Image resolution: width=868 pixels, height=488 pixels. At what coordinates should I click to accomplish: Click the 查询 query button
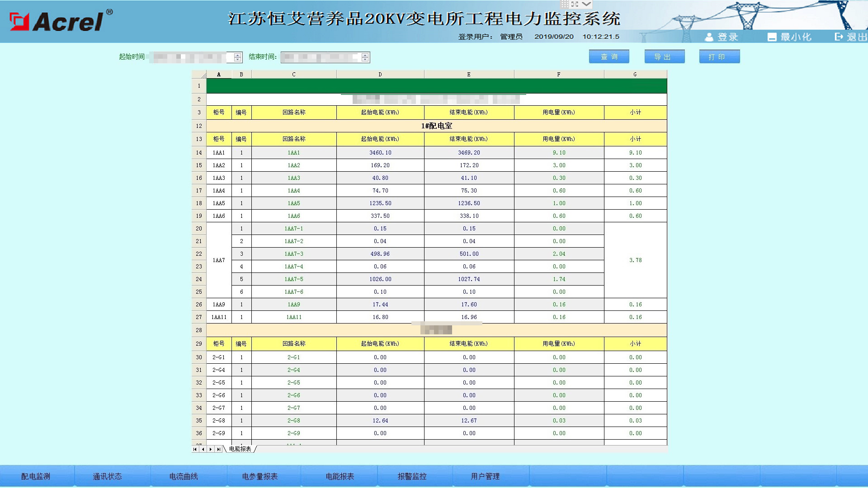(x=609, y=56)
